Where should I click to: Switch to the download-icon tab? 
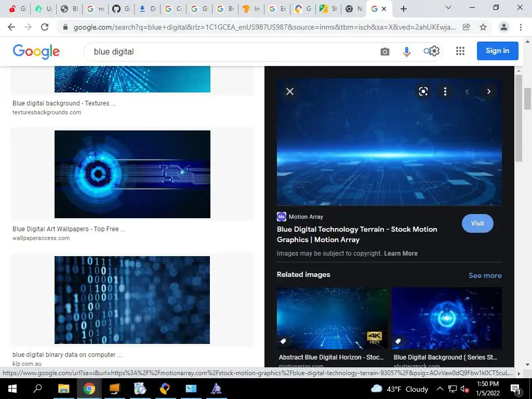[147, 9]
